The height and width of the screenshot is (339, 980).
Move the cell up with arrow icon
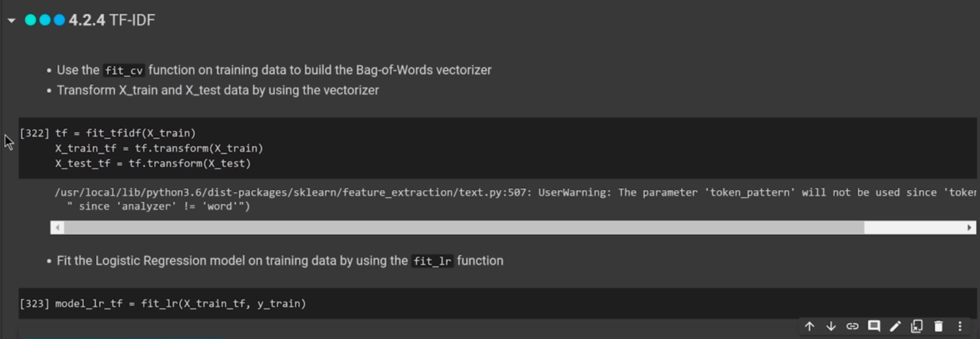(809, 326)
